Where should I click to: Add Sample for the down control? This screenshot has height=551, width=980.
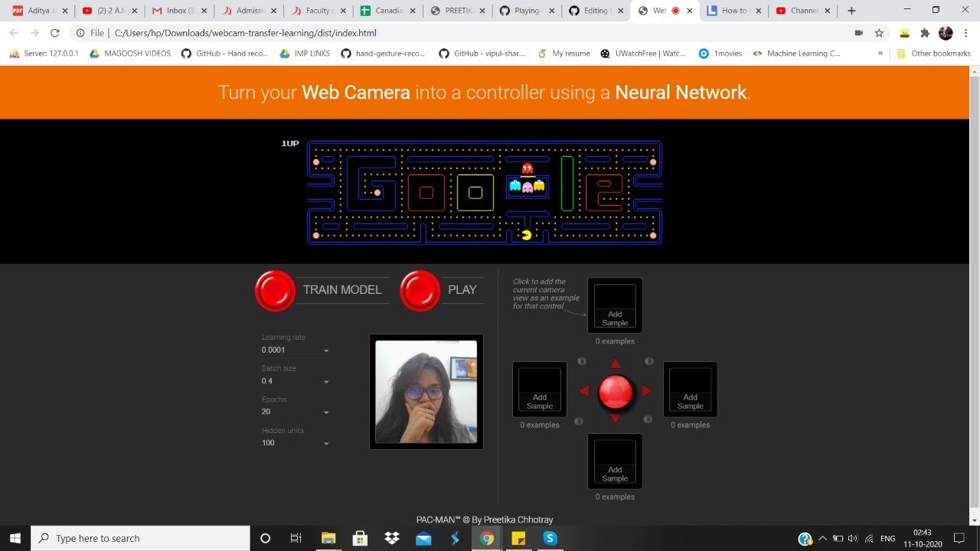point(615,461)
